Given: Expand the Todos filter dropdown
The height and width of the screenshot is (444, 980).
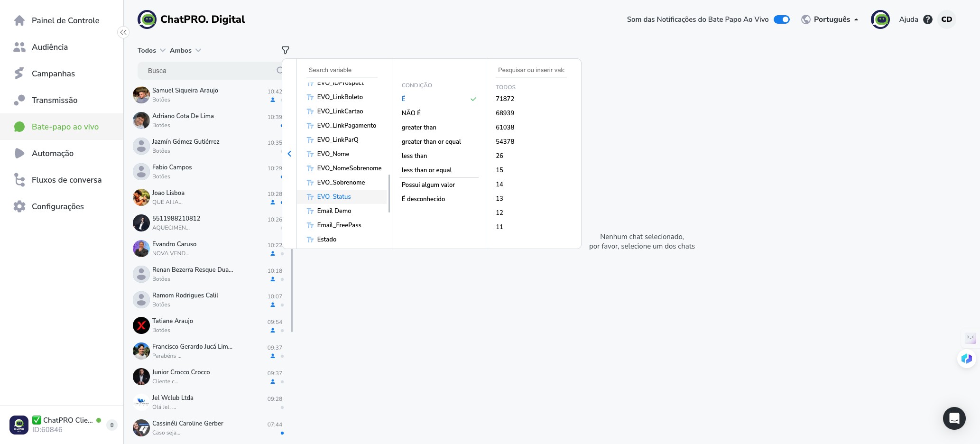Looking at the screenshot, I should pyautogui.click(x=151, y=50).
